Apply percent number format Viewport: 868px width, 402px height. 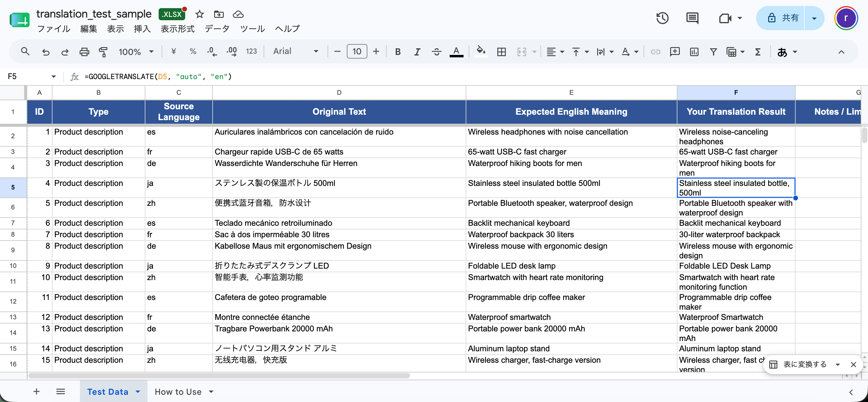pos(193,52)
